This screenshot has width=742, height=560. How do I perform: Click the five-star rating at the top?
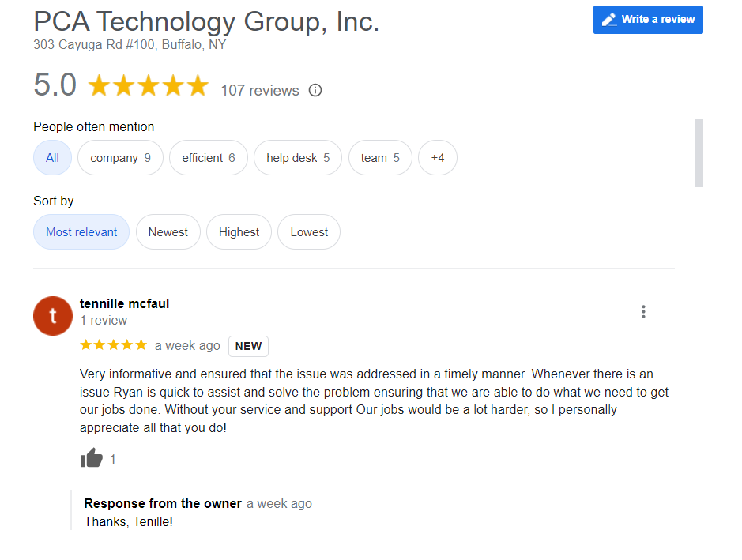tap(149, 86)
